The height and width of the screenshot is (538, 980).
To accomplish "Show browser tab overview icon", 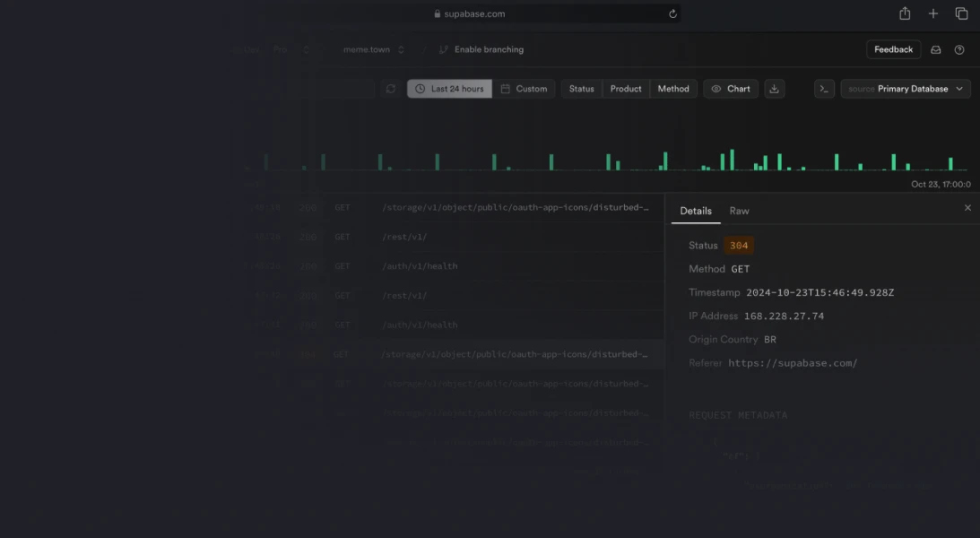I will (961, 13).
